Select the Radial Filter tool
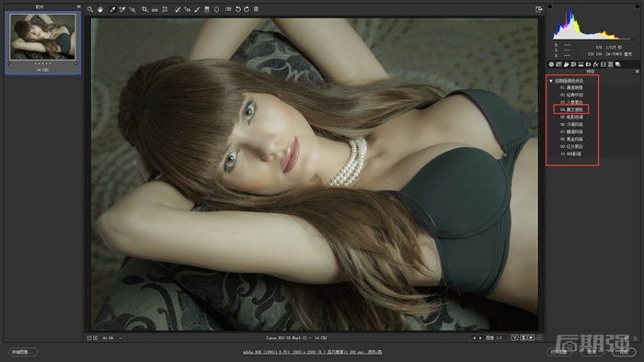 click(216, 9)
